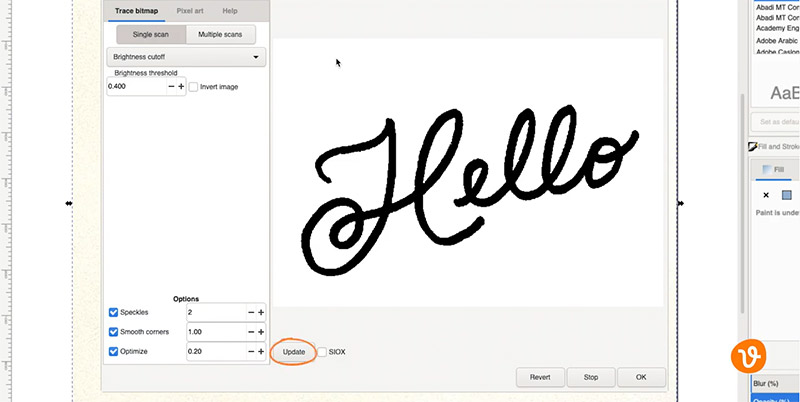Uncheck the Speckles option

tap(113, 312)
